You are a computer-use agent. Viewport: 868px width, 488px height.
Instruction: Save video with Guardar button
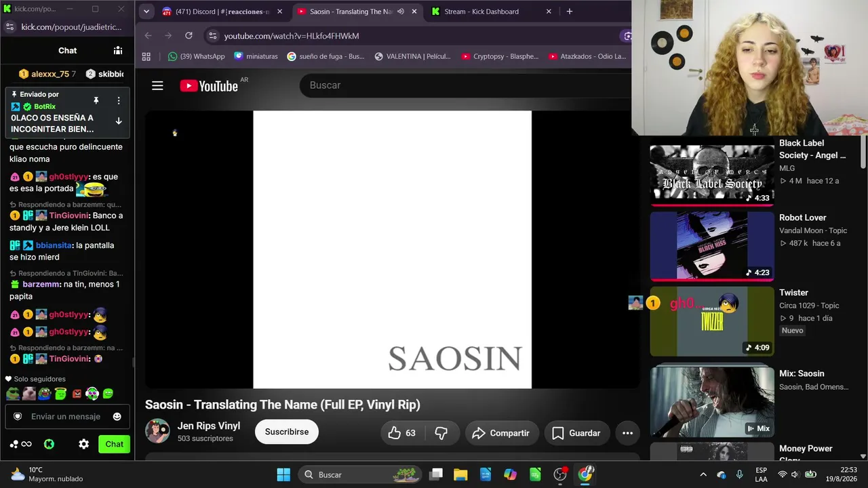(x=576, y=433)
